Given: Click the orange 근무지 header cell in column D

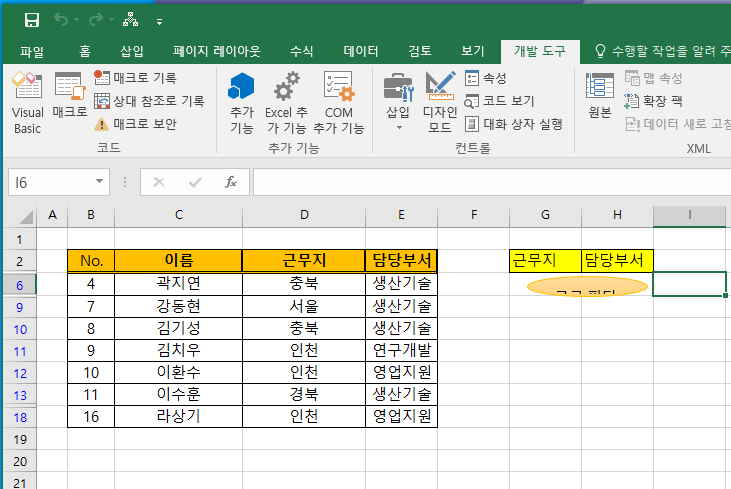Looking at the screenshot, I should tap(304, 261).
